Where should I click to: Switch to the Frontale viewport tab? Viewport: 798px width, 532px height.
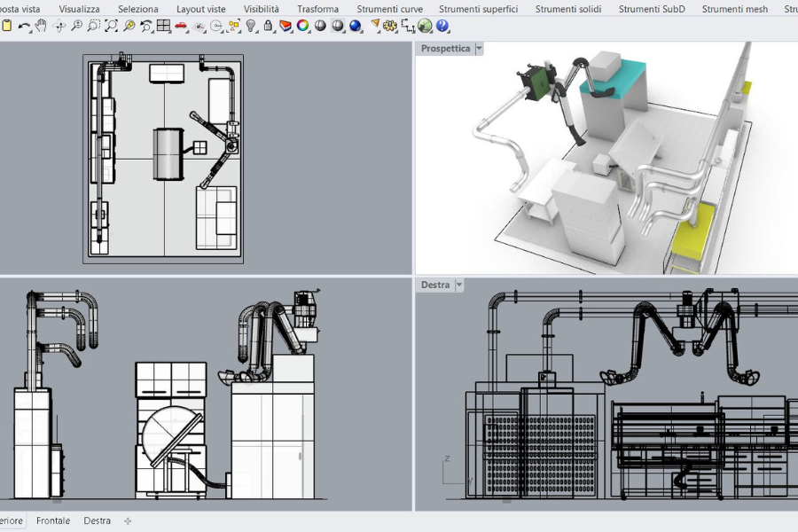[x=53, y=520]
